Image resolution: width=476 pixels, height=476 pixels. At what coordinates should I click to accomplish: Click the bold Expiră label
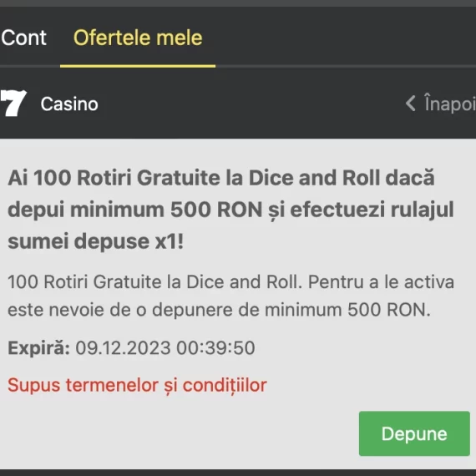click(x=39, y=348)
